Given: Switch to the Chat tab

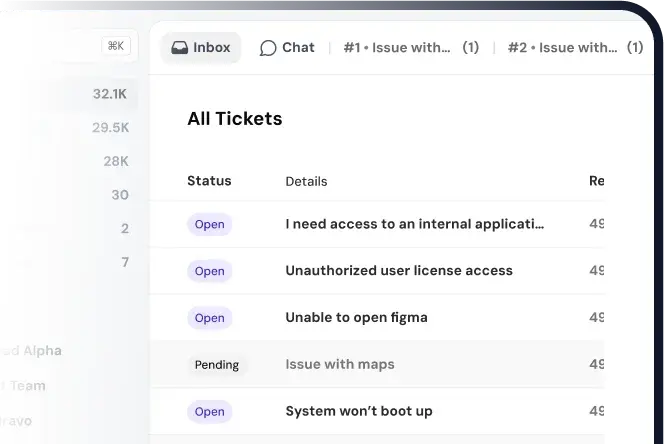Looking at the screenshot, I should (x=287, y=47).
